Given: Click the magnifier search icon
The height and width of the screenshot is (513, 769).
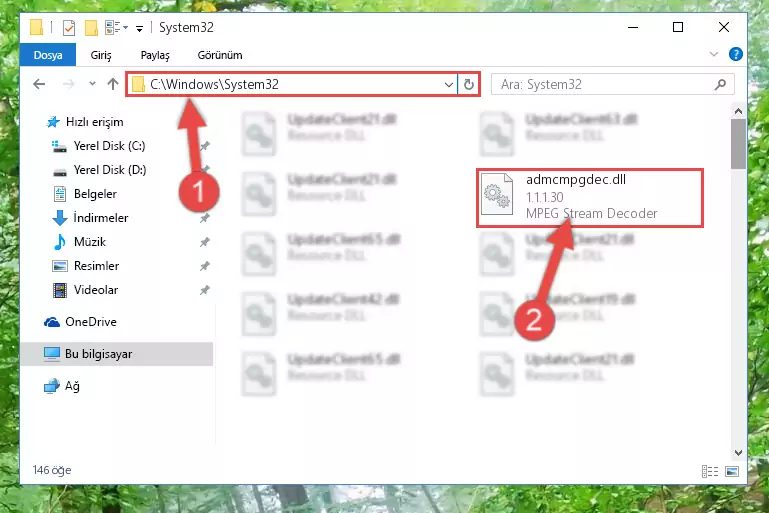Looking at the screenshot, I should [720, 84].
